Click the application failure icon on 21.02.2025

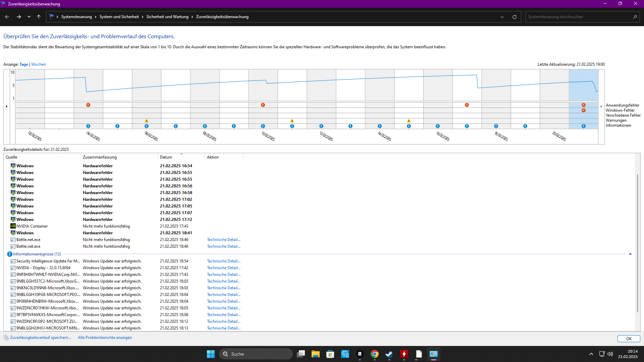pos(584,105)
